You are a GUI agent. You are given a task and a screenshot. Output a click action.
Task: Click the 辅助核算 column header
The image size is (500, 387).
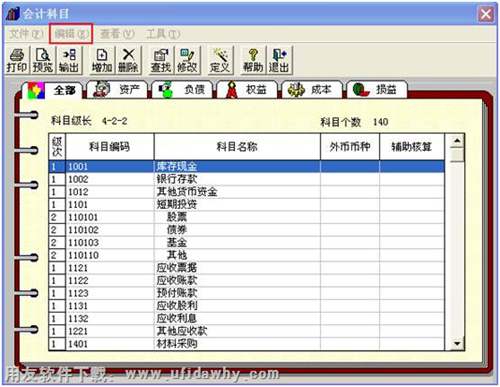click(x=412, y=147)
